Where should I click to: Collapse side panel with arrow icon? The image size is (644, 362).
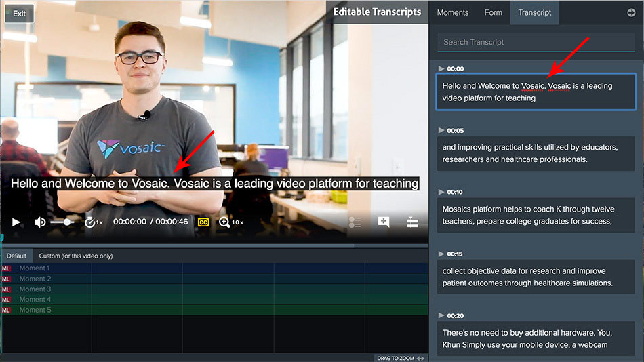[631, 13]
